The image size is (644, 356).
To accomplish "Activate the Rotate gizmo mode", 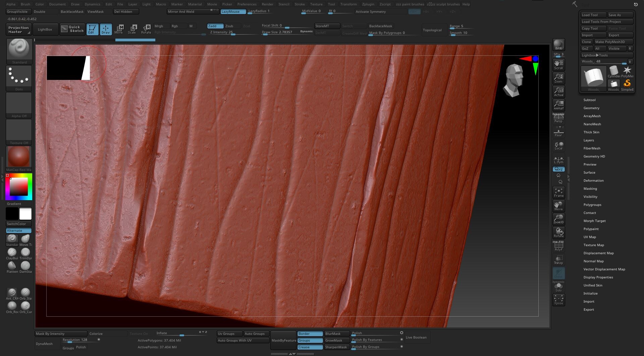I will point(146,29).
